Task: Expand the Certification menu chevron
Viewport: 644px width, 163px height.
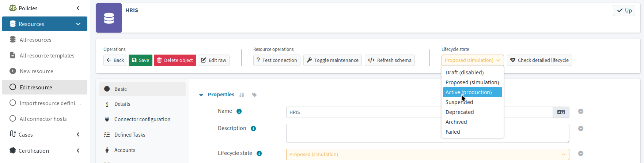Action: tap(78, 151)
